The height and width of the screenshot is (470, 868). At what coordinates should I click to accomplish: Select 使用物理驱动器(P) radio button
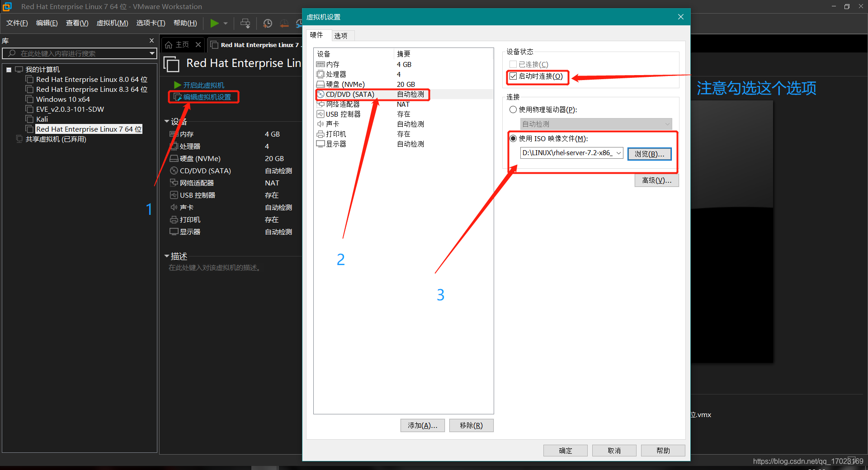[x=513, y=109]
